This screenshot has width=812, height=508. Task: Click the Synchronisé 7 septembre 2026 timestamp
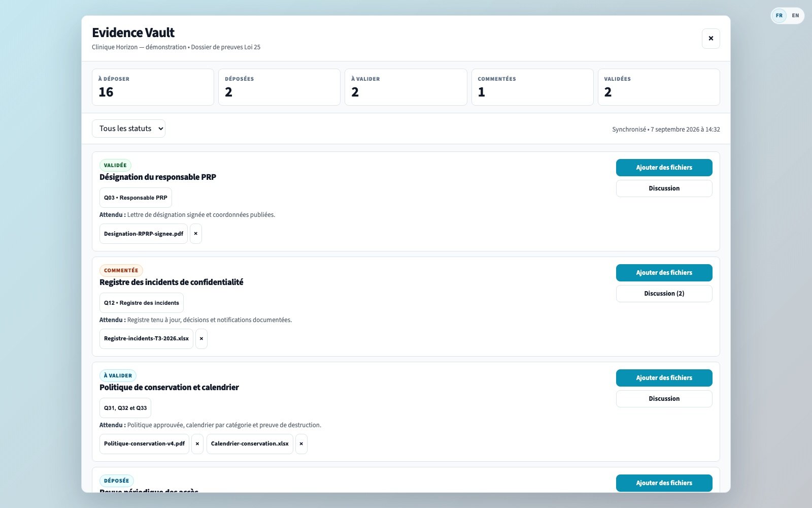666,130
